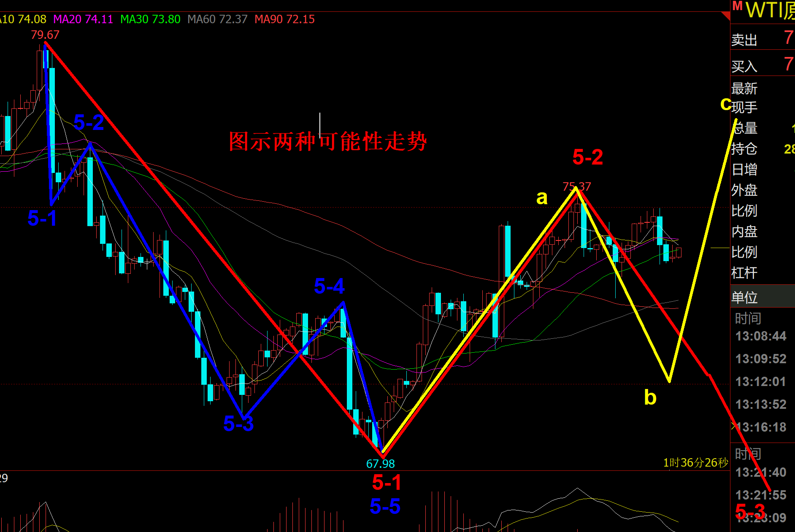This screenshot has height=532, width=795.
Task: Select the 13:13:52 tick entry
Action: click(x=761, y=405)
